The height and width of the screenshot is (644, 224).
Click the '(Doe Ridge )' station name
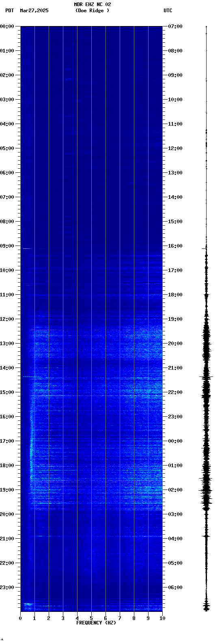(93, 11)
